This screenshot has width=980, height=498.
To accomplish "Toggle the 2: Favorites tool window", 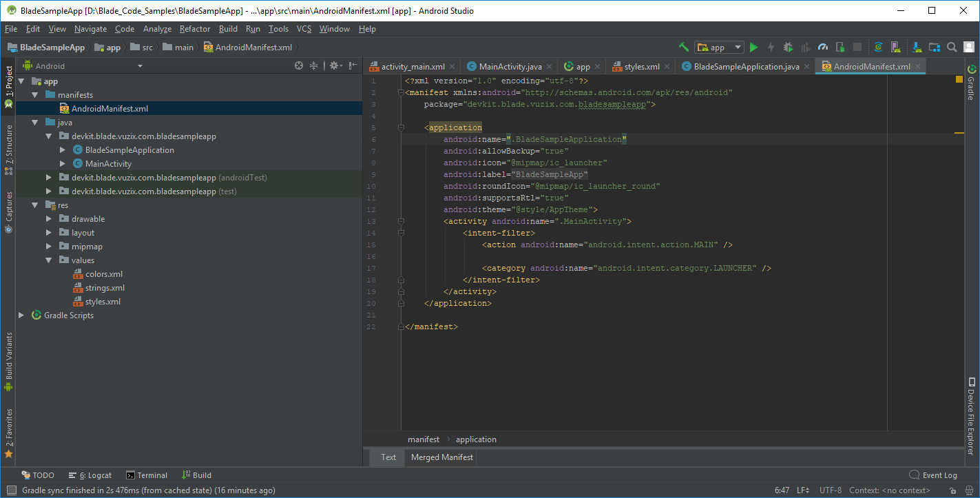I will click(8, 433).
